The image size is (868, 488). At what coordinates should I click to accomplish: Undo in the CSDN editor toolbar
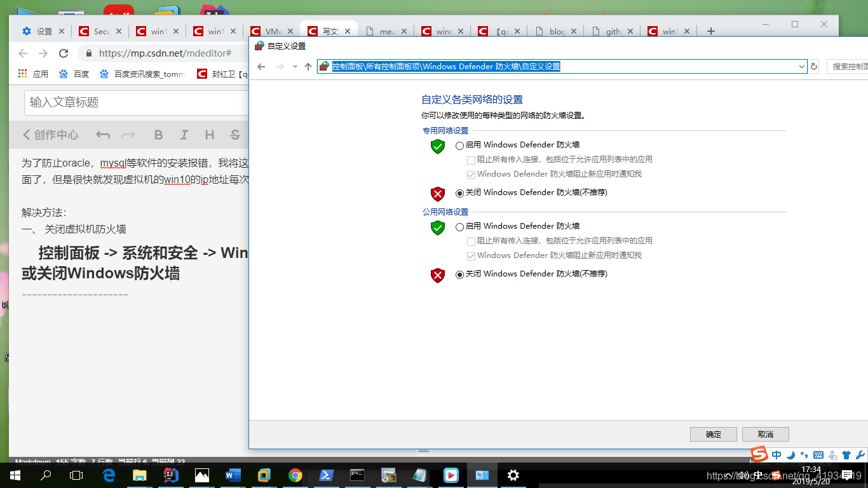[x=103, y=135]
